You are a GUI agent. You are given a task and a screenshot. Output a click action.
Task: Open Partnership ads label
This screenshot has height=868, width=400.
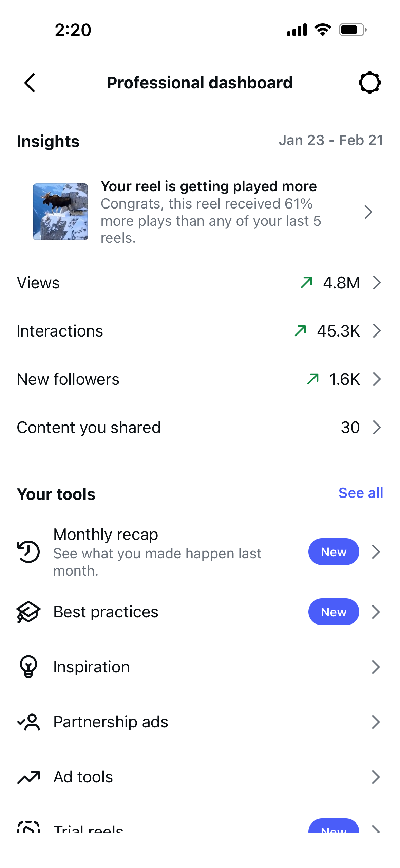click(x=111, y=722)
